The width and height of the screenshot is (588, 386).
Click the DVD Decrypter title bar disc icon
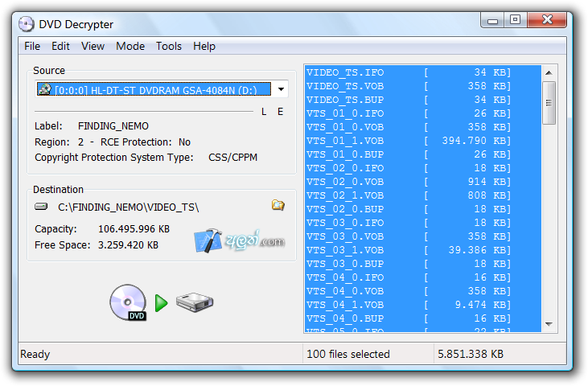click(27, 24)
